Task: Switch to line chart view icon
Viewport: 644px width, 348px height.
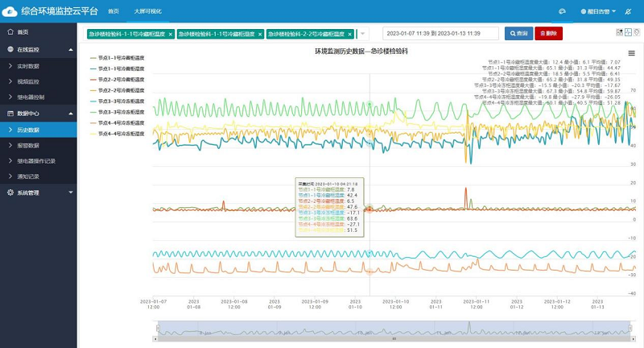Action: coord(628,33)
